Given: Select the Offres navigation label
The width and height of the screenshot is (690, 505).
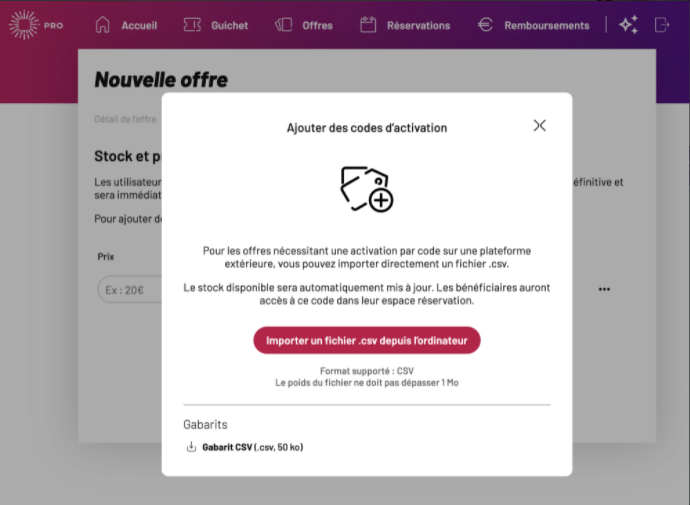Looking at the screenshot, I should pos(317,26).
